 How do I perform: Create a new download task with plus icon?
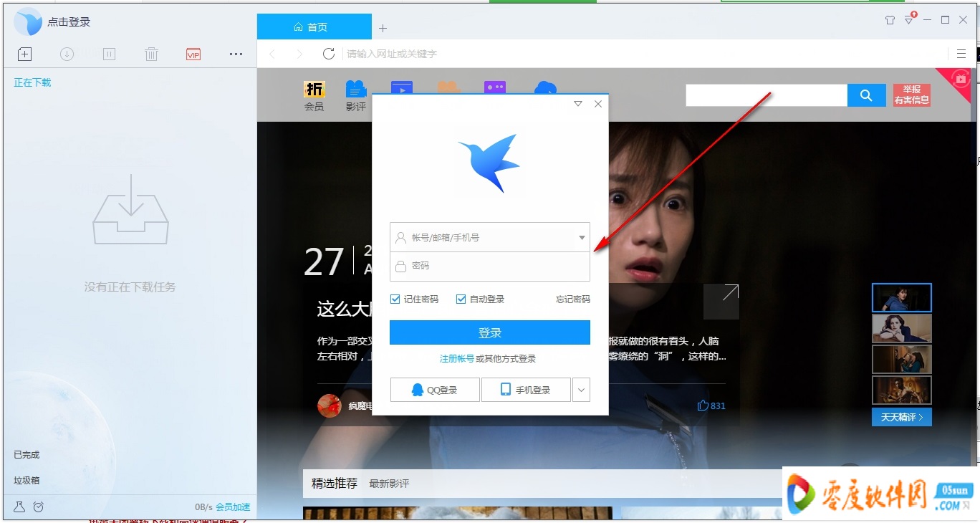point(24,54)
